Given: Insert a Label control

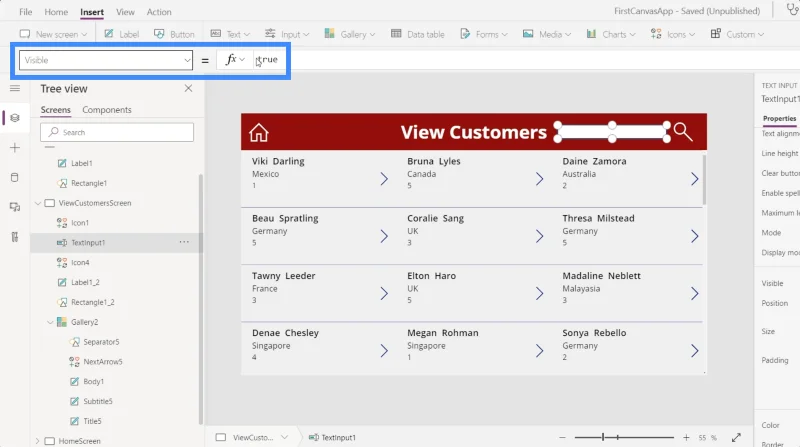Looking at the screenshot, I should coord(121,34).
